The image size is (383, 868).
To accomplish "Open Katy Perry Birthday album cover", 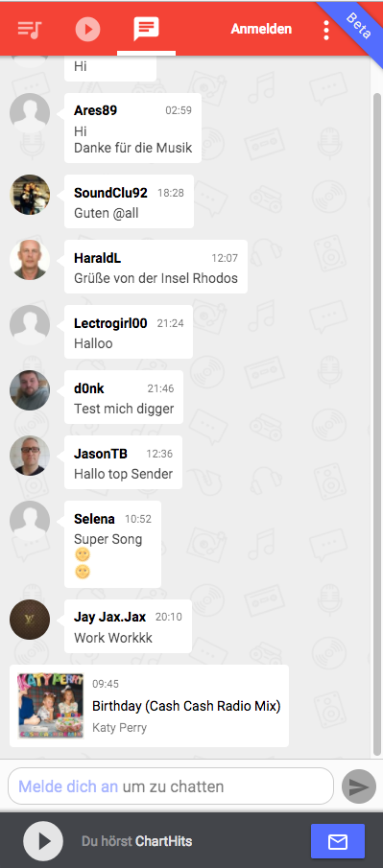I will pyautogui.click(x=51, y=705).
